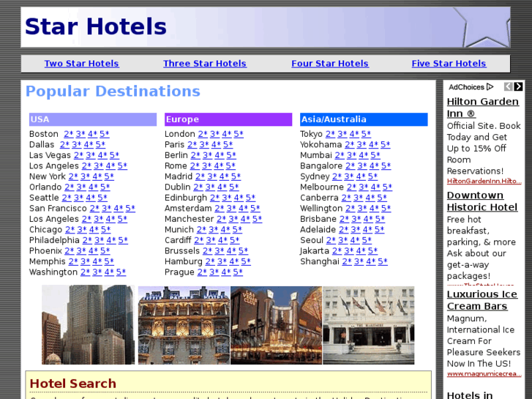
Task: Click the Hotel Search heading
Action: [72, 384]
